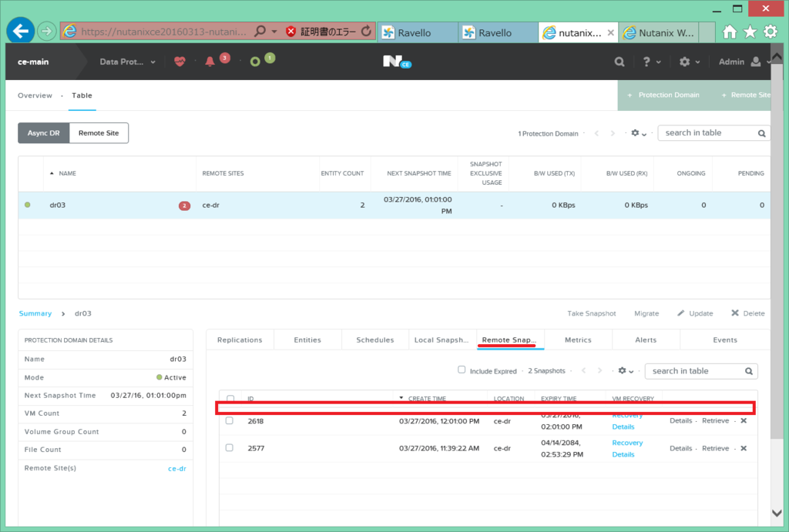789x532 pixels.
Task: Open the Local Snapsh... tab
Action: point(442,340)
